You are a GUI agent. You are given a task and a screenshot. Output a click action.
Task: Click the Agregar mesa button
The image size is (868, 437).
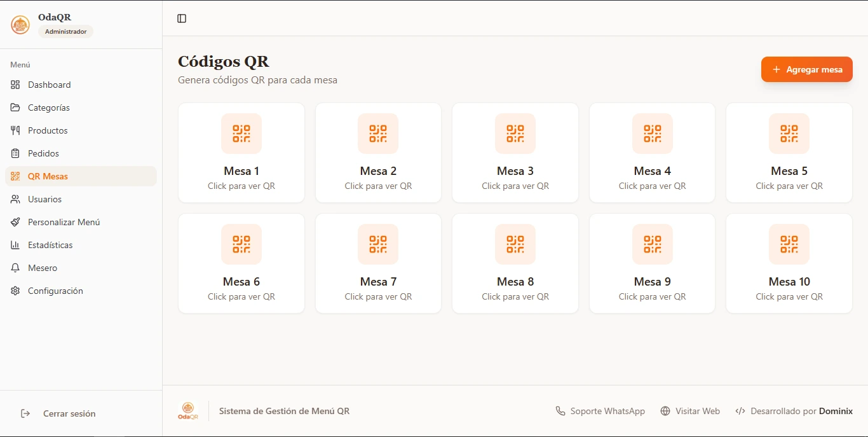tap(807, 69)
